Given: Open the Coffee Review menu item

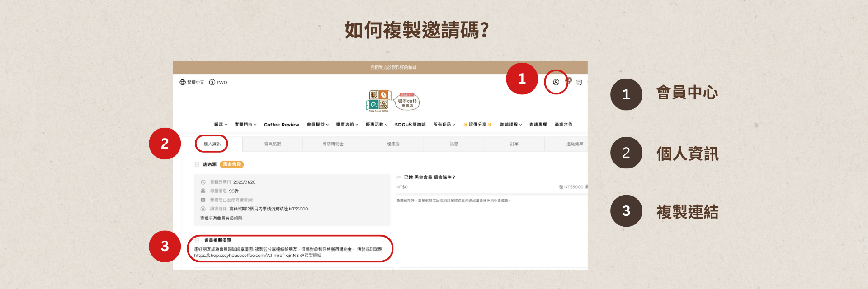Looking at the screenshot, I should coord(282,125).
